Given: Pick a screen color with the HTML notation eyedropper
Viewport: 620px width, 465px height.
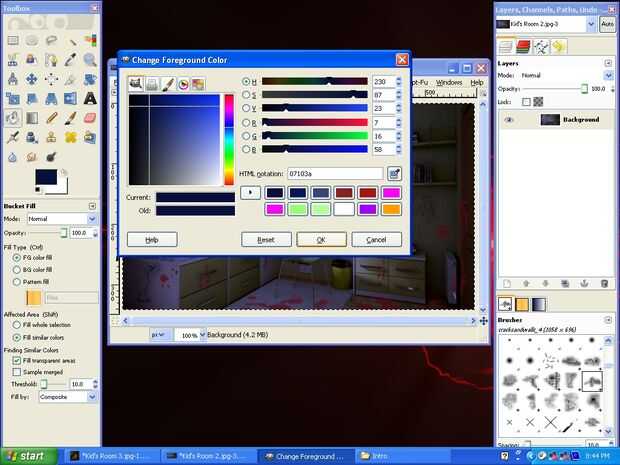Looking at the screenshot, I should [394, 174].
